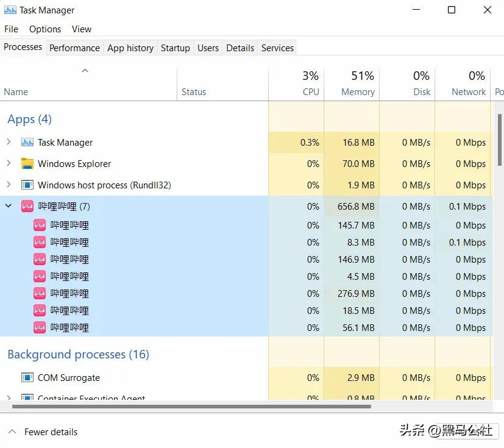
Task: Open the Users tab
Action: [208, 48]
